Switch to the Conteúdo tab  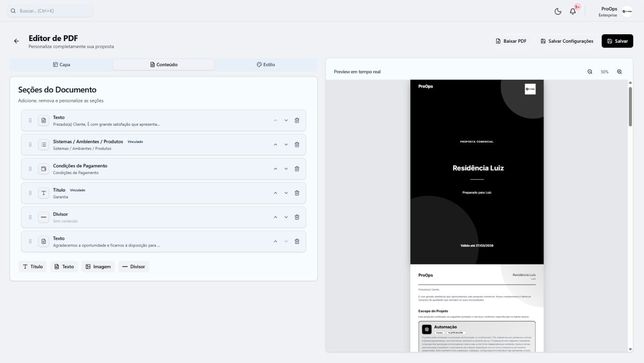click(164, 64)
